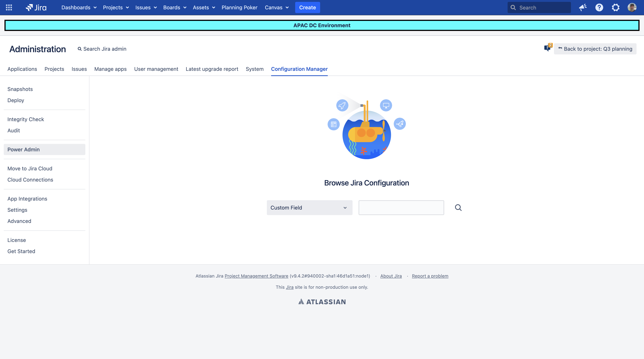The image size is (644, 359).
Task: Click the Atlassian footer logo
Action: 322,302
